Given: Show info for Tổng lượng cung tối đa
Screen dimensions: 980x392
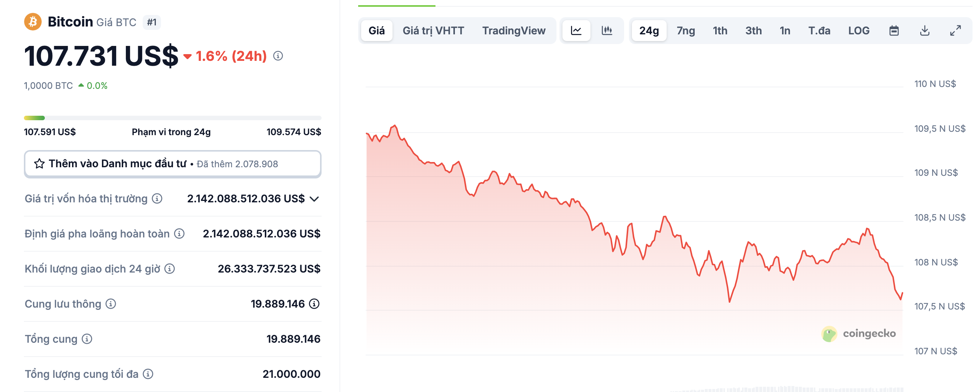Looking at the screenshot, I should pos(148,374).
